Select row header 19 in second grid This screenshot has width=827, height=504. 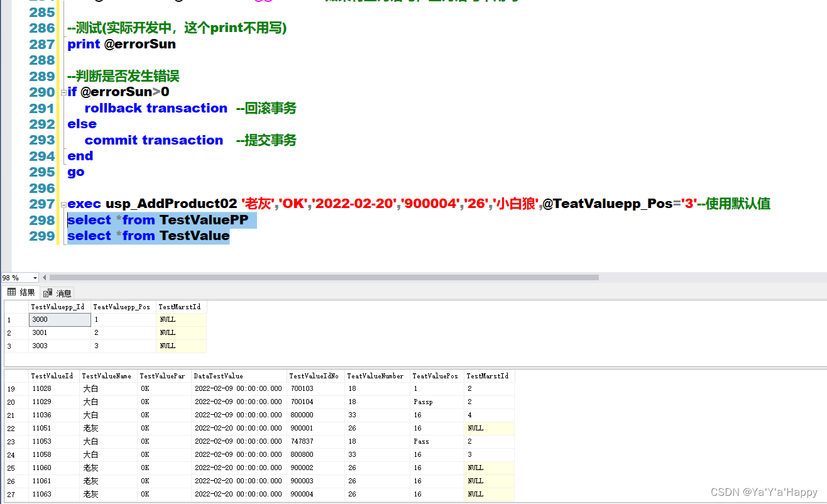(x=16, y=388)
